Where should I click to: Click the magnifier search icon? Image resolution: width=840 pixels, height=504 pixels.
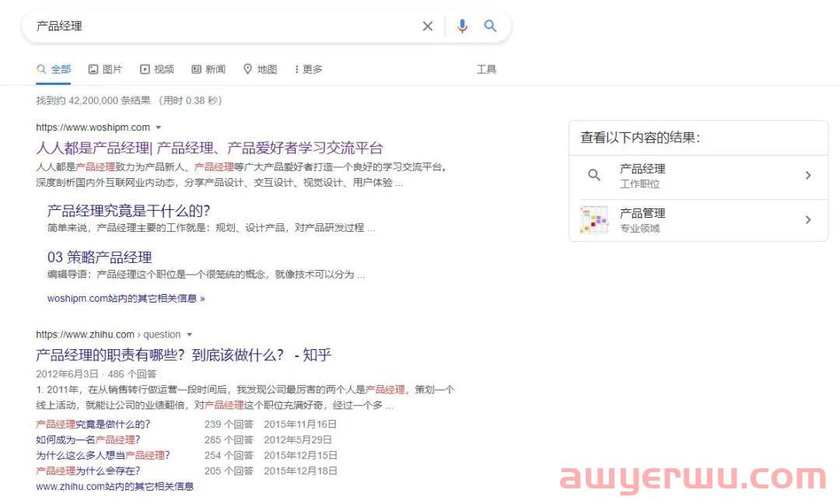[x=490, y=26]
